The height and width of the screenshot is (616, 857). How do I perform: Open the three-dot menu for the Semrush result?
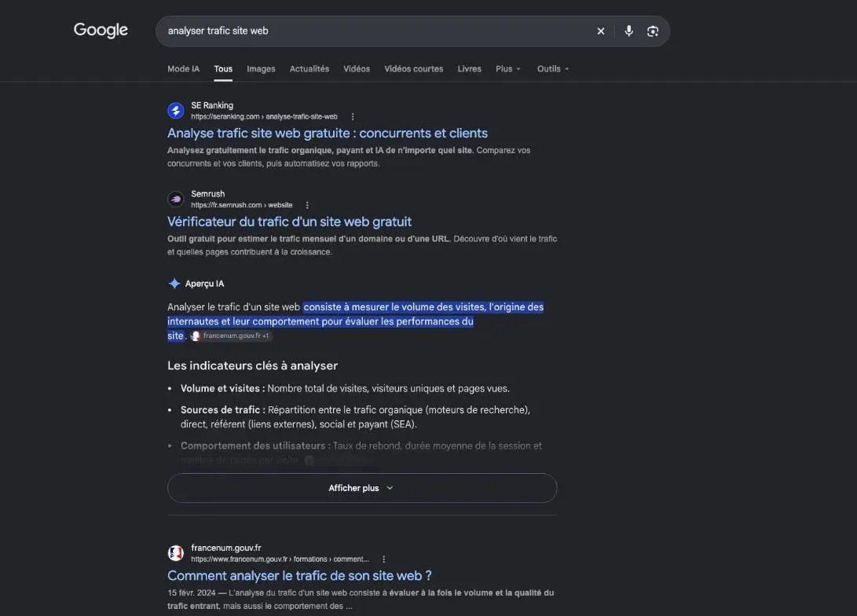click(x=307, y=206)
